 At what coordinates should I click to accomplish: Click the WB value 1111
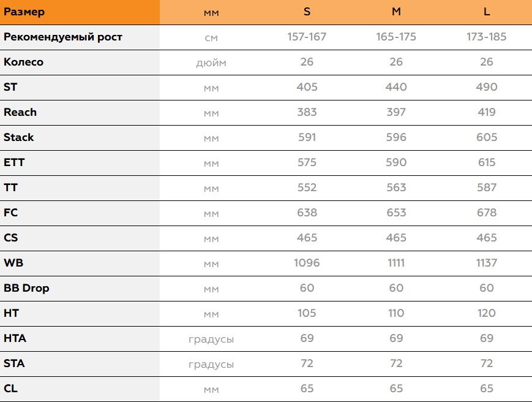click(396, 263)
